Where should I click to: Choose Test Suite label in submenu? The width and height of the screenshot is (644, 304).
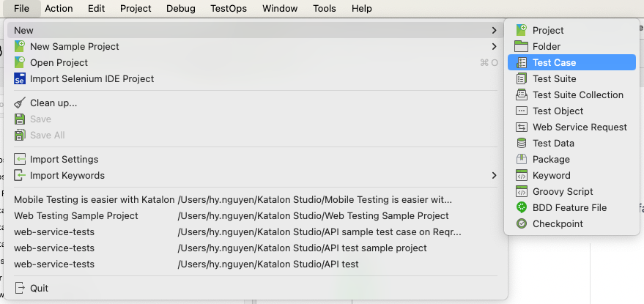tap(555, 78)
